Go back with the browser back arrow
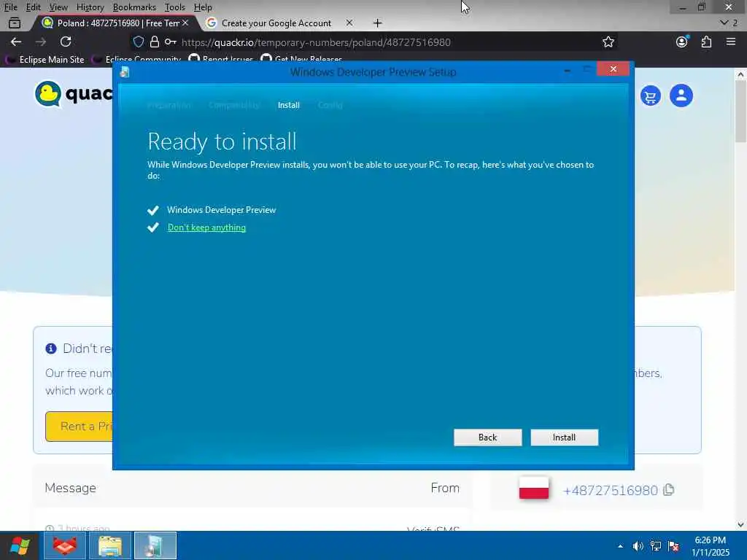Image resolution: width=747 pixels, height=560 pixels. pos(16,42)
